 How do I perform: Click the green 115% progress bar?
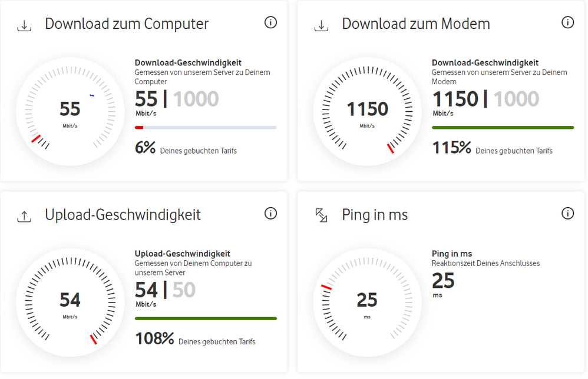503,127
